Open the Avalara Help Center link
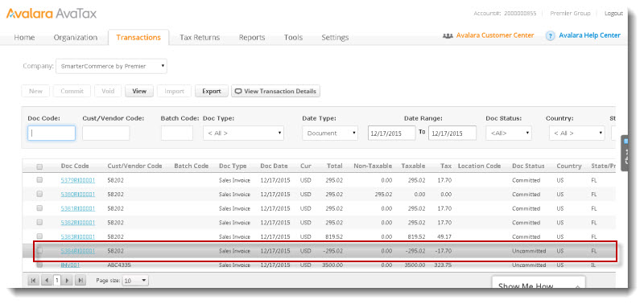Image resolution: width=644 pixels, height=304 pixels. (x=589, y=35)
